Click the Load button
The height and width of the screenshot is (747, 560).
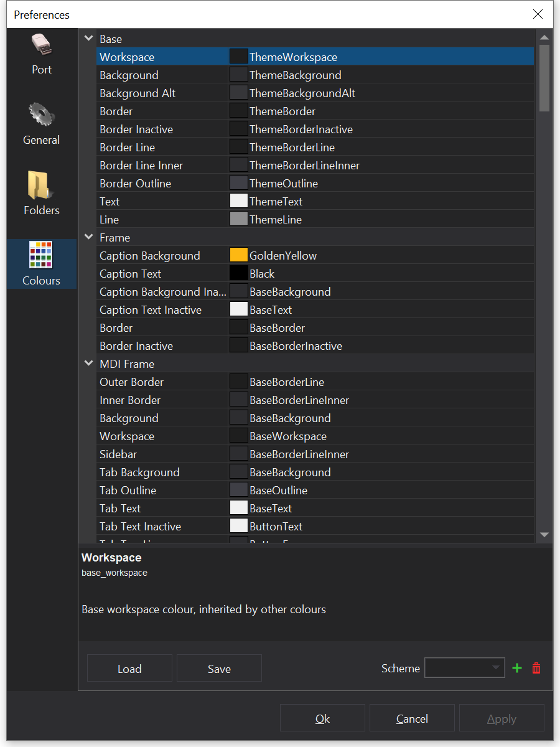point(129,669)
